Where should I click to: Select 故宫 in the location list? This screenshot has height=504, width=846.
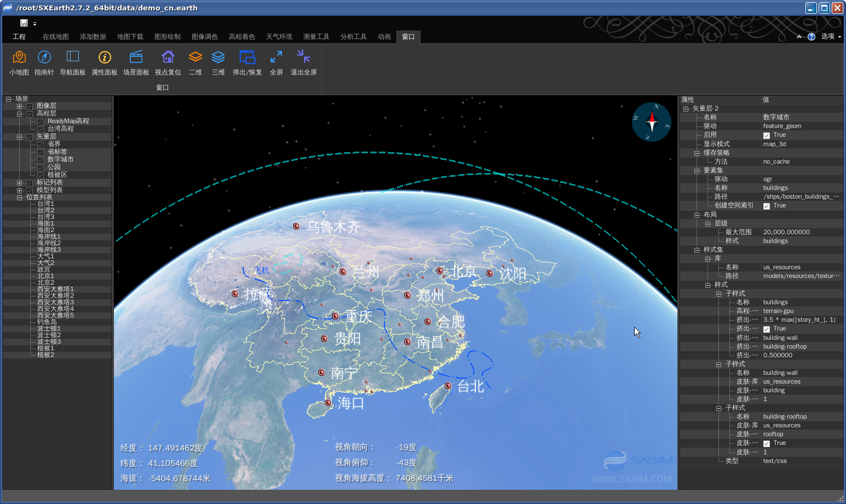[44, 270]
